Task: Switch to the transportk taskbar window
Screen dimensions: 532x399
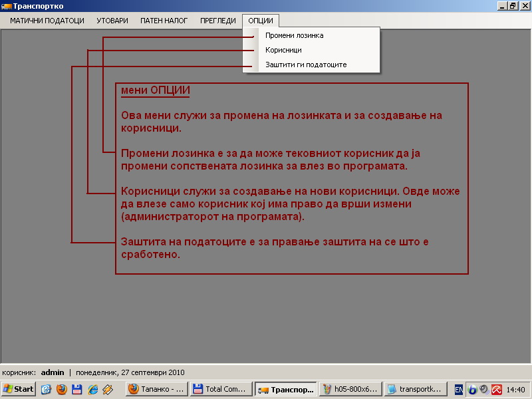Action: (x=415, y=389)
